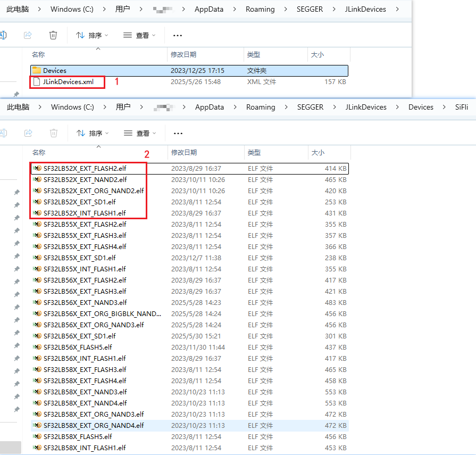Select the SF32LB52X_EXT_ORG_NAND2.elf file name

pos(94,191)
